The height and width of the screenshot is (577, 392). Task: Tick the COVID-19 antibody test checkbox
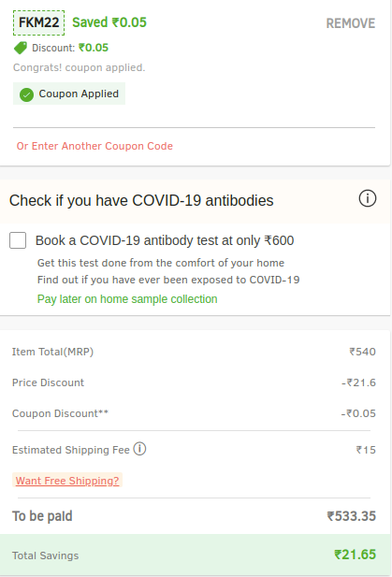pos(18,240)
